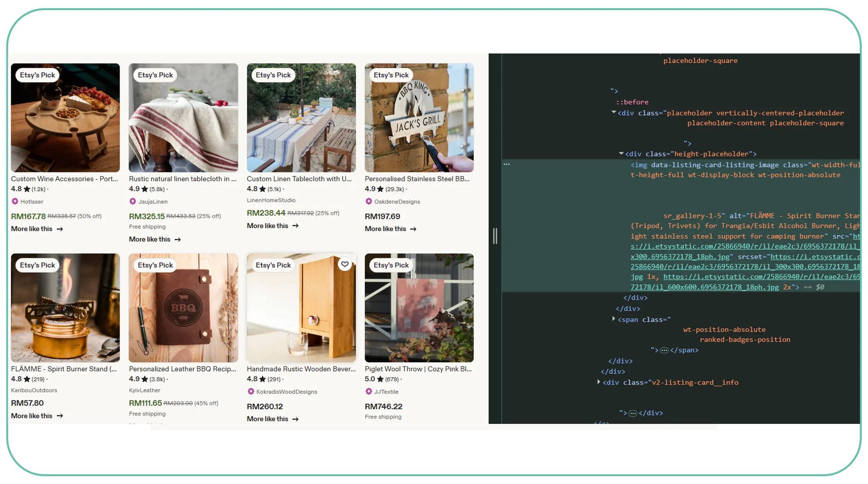Click the Custom Linen Tablecloth with U... title
The image size is (868, 484).
pyautogui.click(x=299, y=179)
